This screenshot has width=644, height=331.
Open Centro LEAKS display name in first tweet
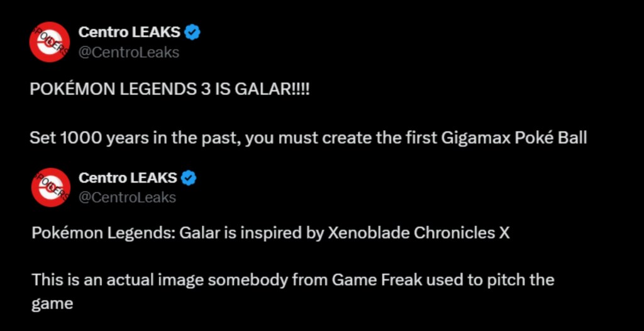tap(129, 33)
